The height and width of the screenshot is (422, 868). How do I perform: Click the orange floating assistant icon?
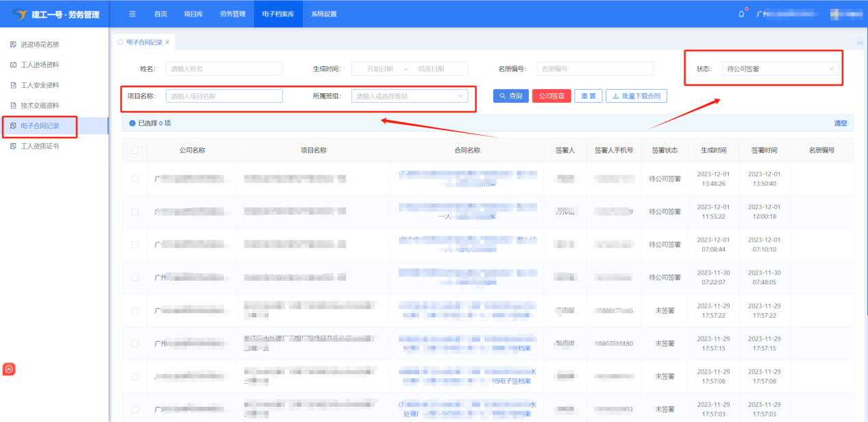[9, 369]
